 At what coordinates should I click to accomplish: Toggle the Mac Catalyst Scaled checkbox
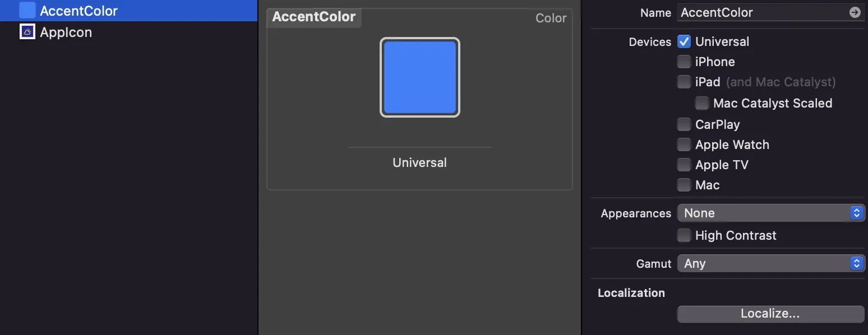[701, 103]
